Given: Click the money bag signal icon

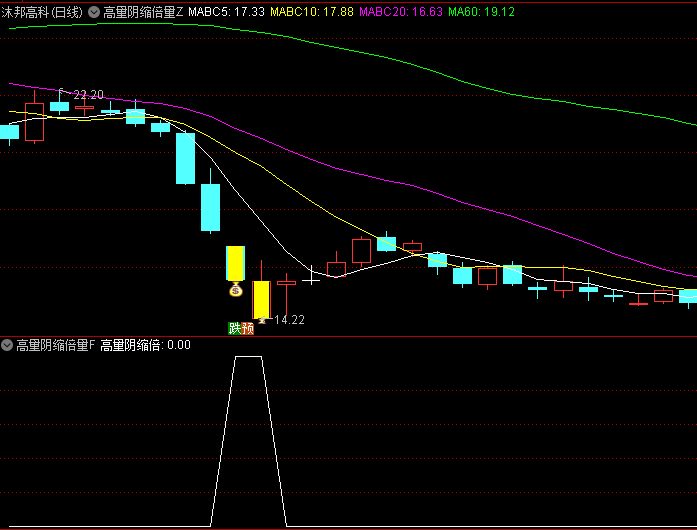Looking at the screenshot, I should click(236, 291).
